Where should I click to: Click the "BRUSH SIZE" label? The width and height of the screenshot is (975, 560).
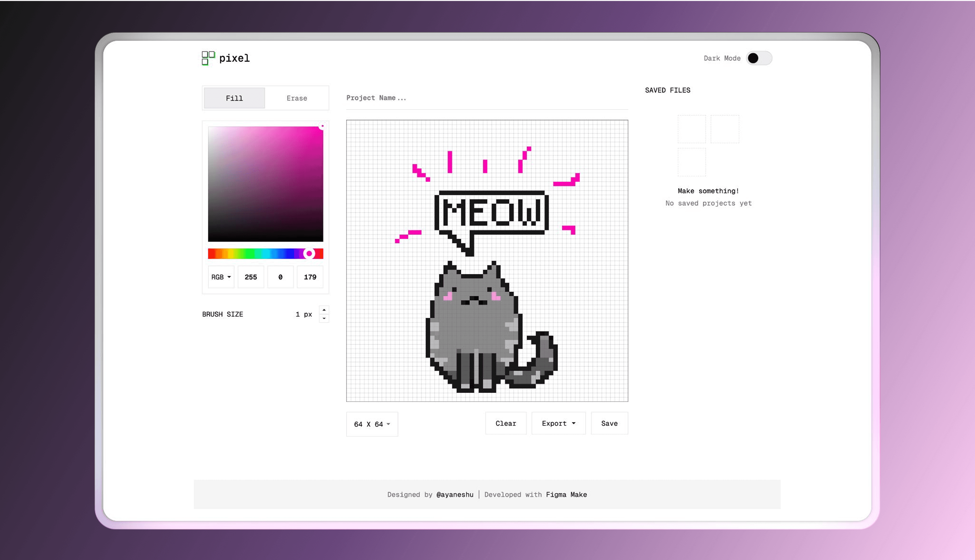pyautogui.click(x=223, y=314)
